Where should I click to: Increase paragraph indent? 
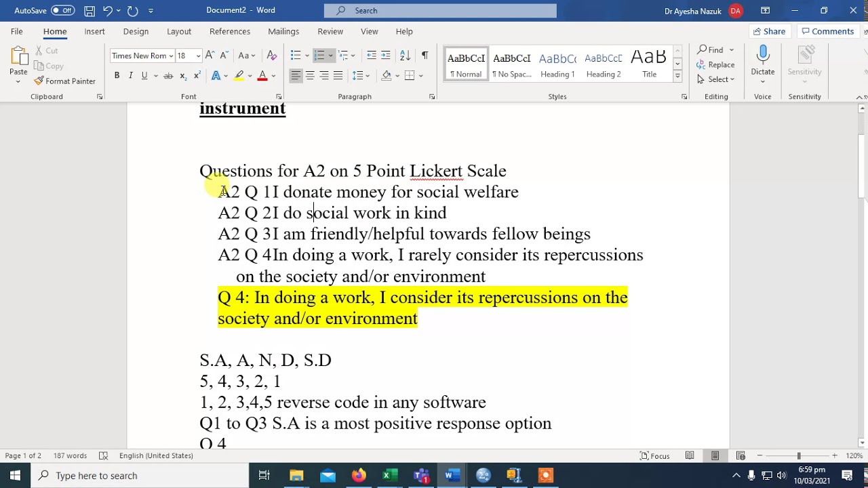coord(385,56)
